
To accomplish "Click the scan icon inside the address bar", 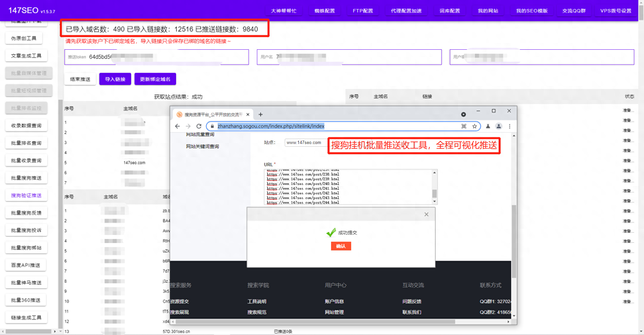I will click(x=464, y=126).
